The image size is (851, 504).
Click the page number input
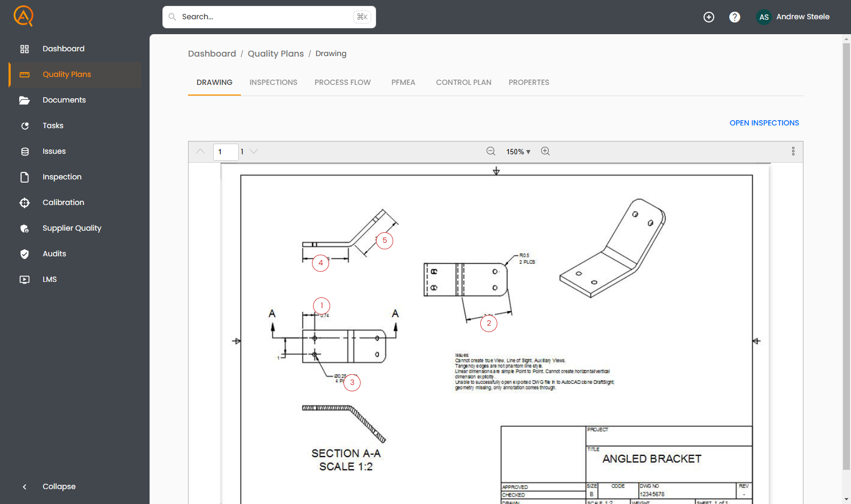point(225,152)
